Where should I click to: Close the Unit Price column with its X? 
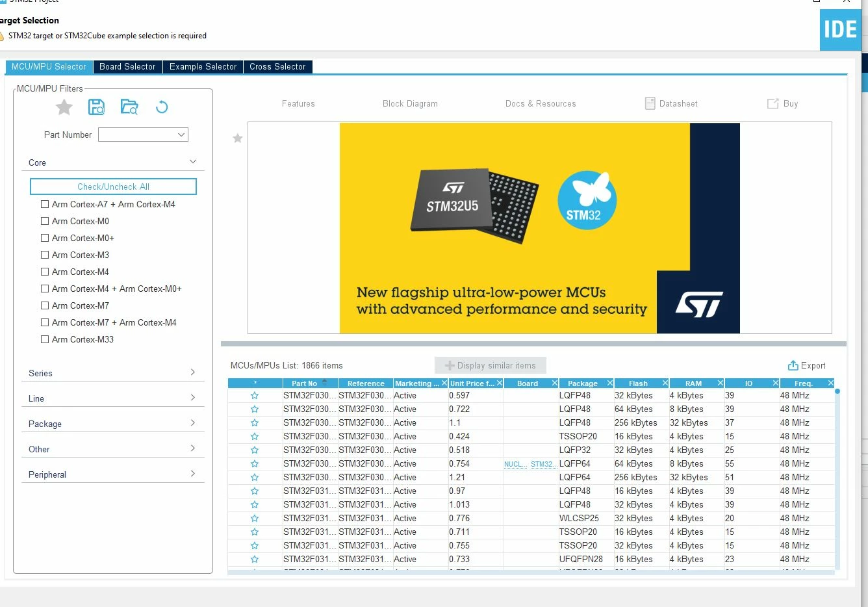point(500,383)
